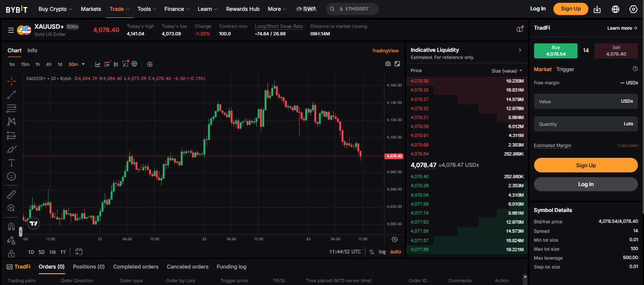Select the pattern drawing tool

pyautogui.click(x=11, y=122)
